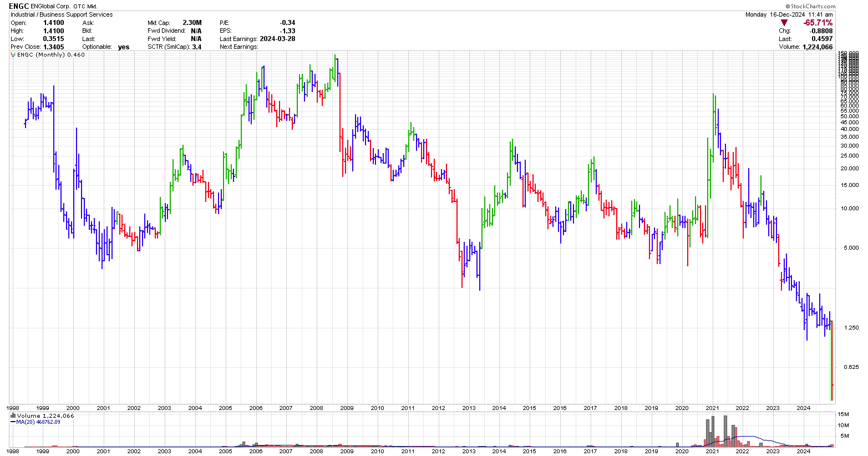Viewport: 868px width, 456px height.
Task: Click the 15M volume axis label
Action: click(x=844, y=414)
